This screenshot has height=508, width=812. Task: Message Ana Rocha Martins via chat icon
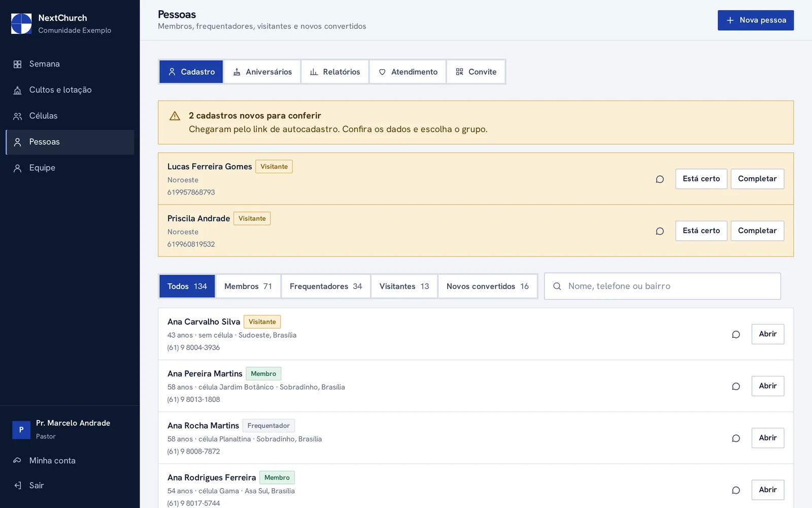(x=736, y=438)
